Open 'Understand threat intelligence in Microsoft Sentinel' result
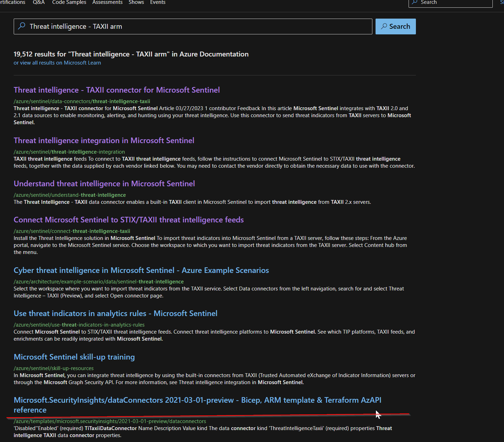504x442 pixels. tap(104, 184)
